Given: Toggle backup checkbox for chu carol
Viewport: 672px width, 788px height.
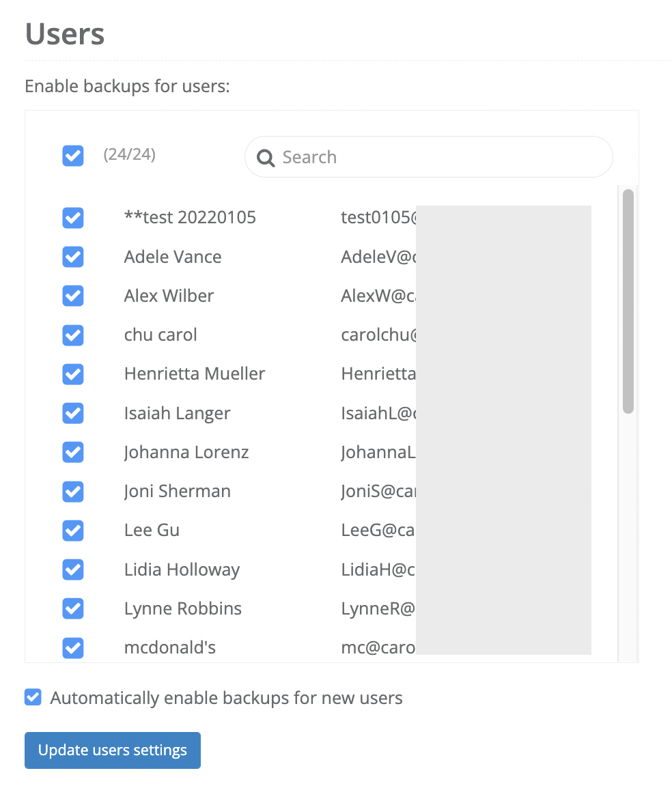Looking at the screenshot, I should pos(73,335).
